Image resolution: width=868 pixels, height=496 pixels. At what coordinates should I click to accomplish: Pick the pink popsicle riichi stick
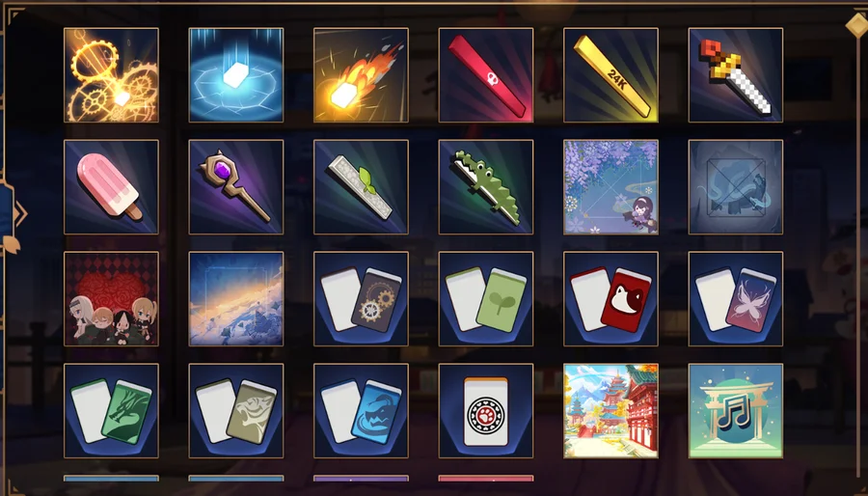tap(111, 187)
